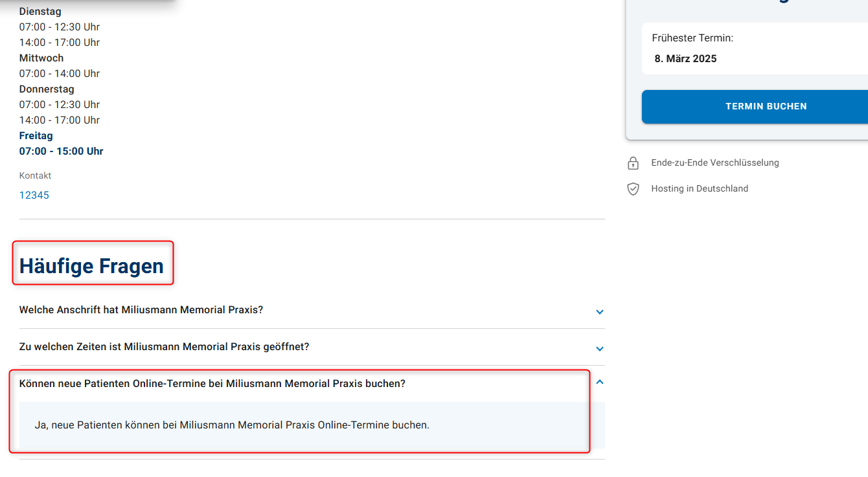Screen dimensions: 868x477
Task: Click the bold Freitag day label
Action: pyautogui.click(x=36, y=136)
